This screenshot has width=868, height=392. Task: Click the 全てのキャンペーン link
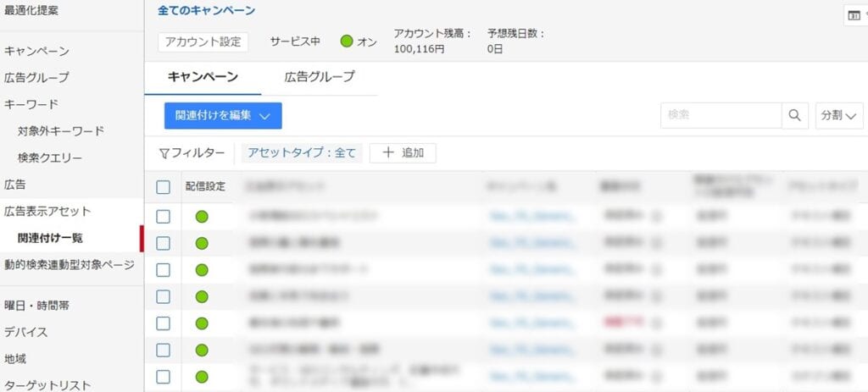207,10
